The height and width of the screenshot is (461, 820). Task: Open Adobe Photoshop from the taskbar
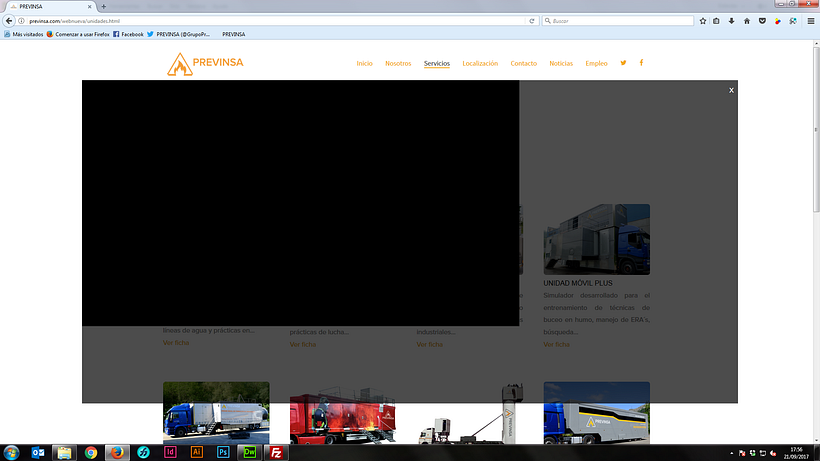[x=223, y=453]
